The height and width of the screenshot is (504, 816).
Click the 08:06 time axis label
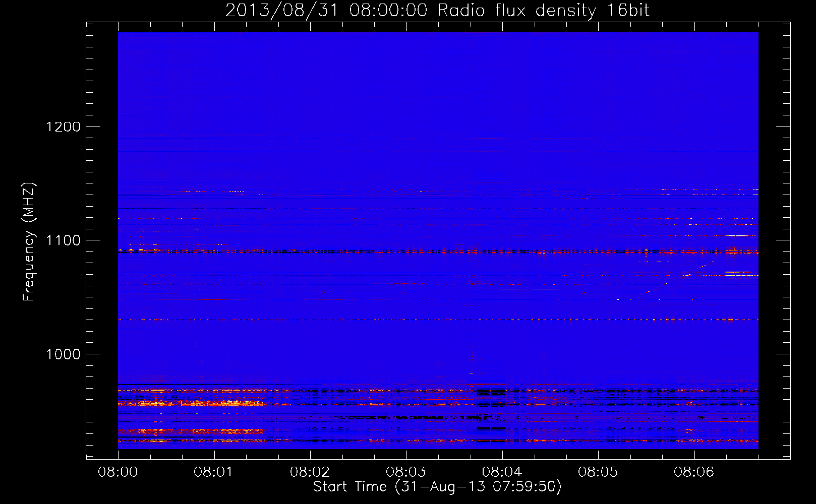694,472
